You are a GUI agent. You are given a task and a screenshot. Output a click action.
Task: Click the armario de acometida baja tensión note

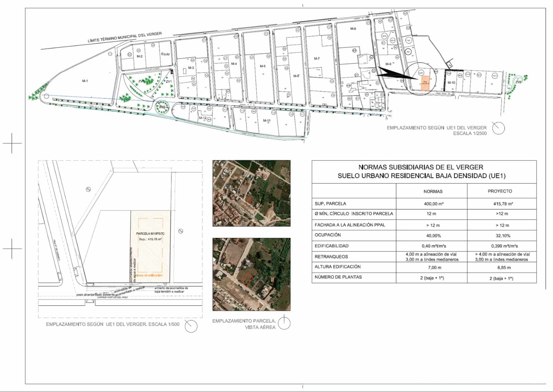click(x=171, y=290)
